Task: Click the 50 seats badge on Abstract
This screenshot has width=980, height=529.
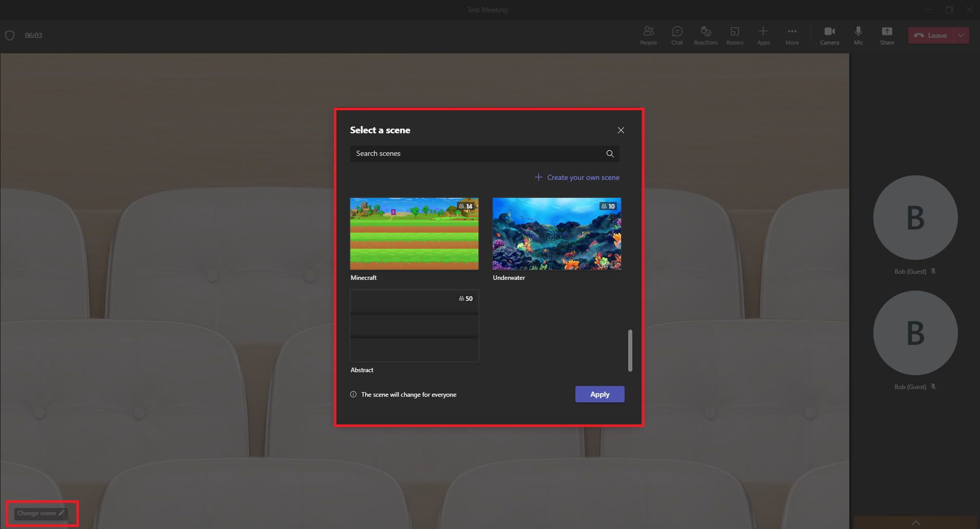Action: pyautogui.click(x=466, y=298)
